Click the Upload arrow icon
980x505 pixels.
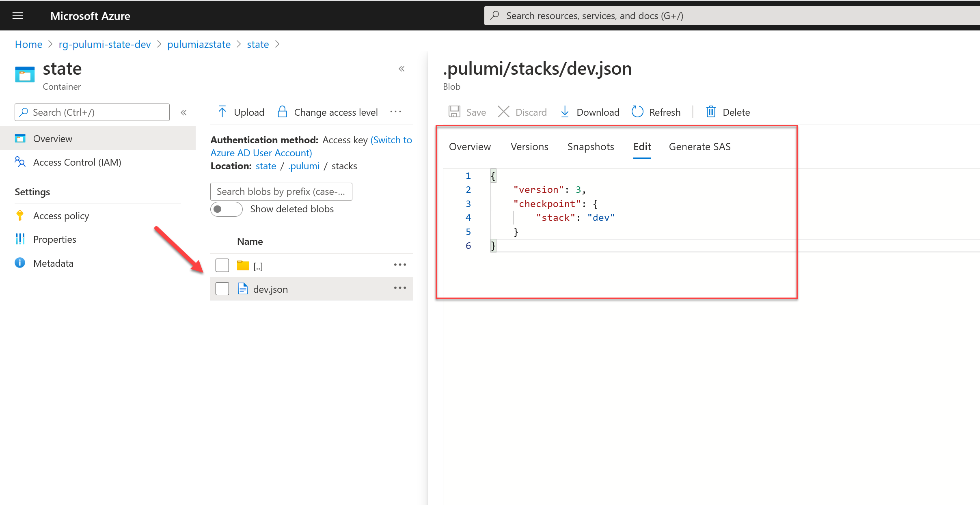coord(222,112)
